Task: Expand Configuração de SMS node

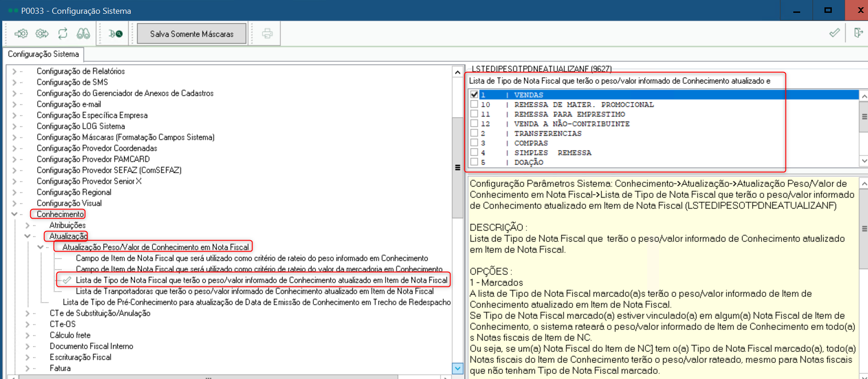Action: (14, 82)
